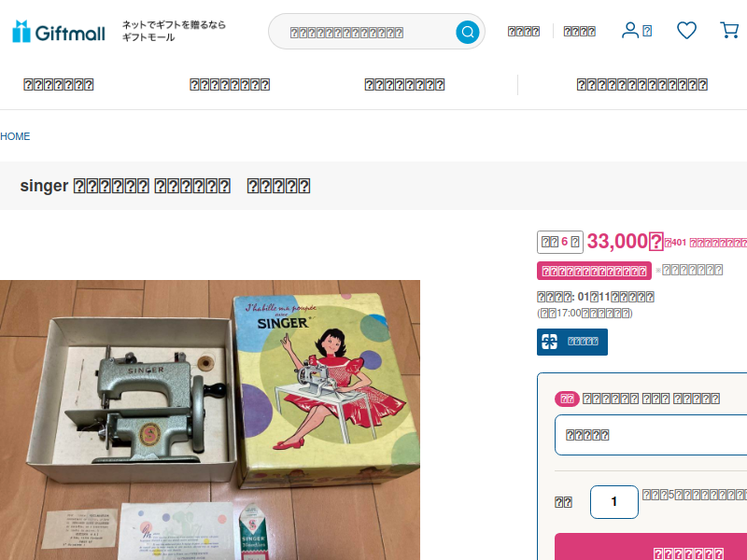This screenshot has width=747, height=560.
Task: Open first navigation menu item
Action: (59, 85)
